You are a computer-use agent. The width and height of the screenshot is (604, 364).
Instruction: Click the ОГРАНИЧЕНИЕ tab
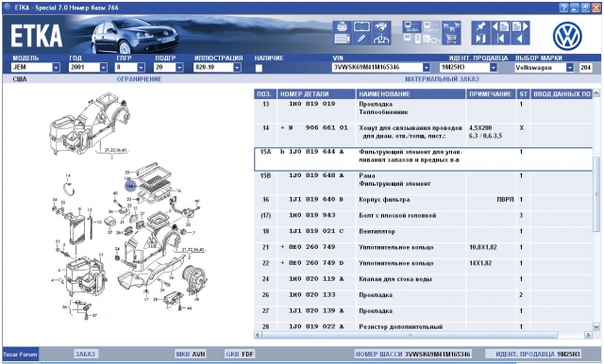point(139,79)
